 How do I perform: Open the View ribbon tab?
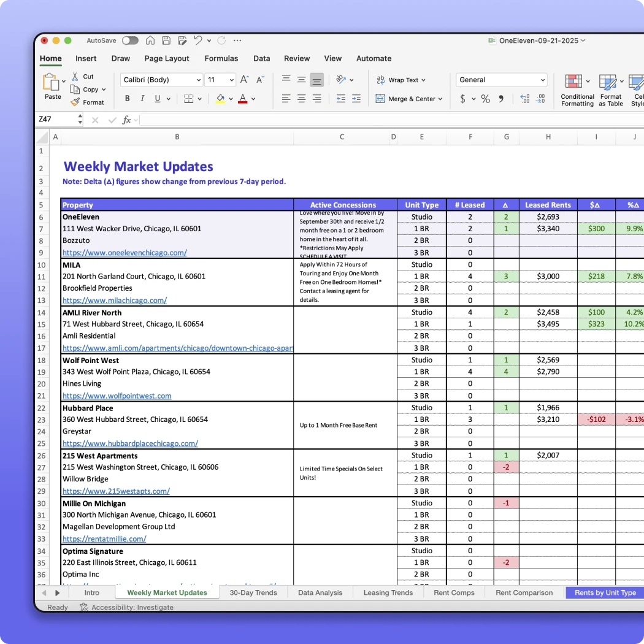tap(332, 58)
